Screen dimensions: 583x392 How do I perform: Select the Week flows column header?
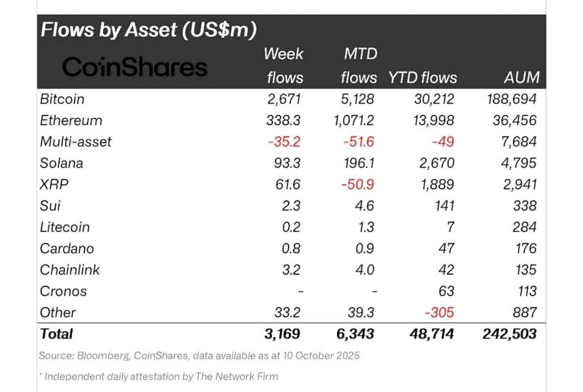[284, 65]
